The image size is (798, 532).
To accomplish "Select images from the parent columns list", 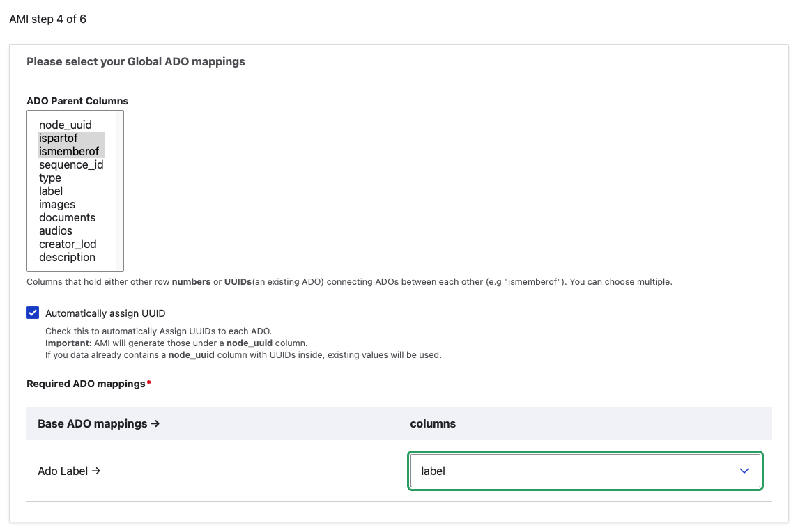I will click(x=57, y=205).
